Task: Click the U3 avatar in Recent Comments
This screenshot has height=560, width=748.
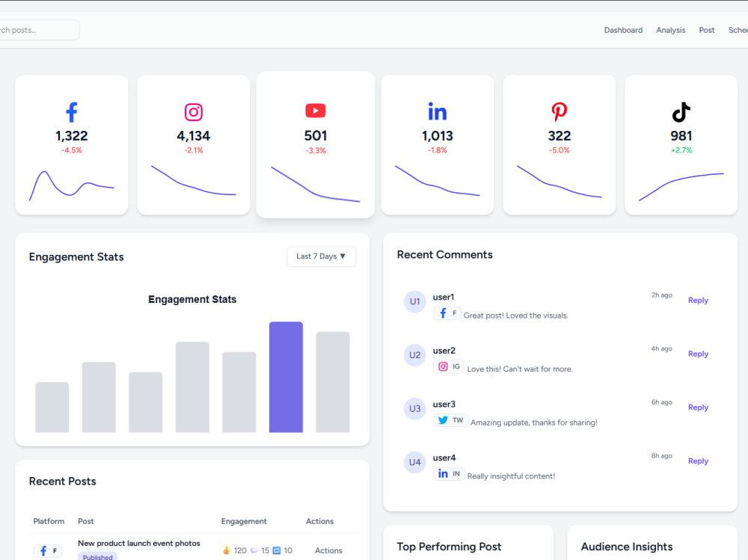Action: tap(414, 408)
